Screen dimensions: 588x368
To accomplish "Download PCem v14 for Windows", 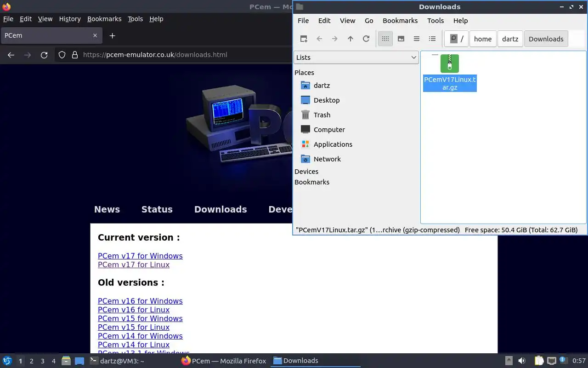I will point(140,336).
